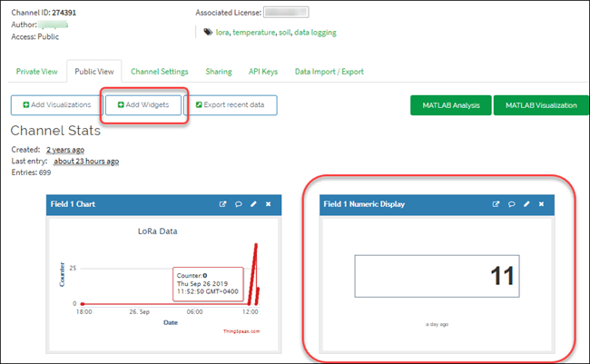Click 'a day ago' under numeric display
Image resolution: width=590 pixels, height=364 pixels.
click(437, 324)
